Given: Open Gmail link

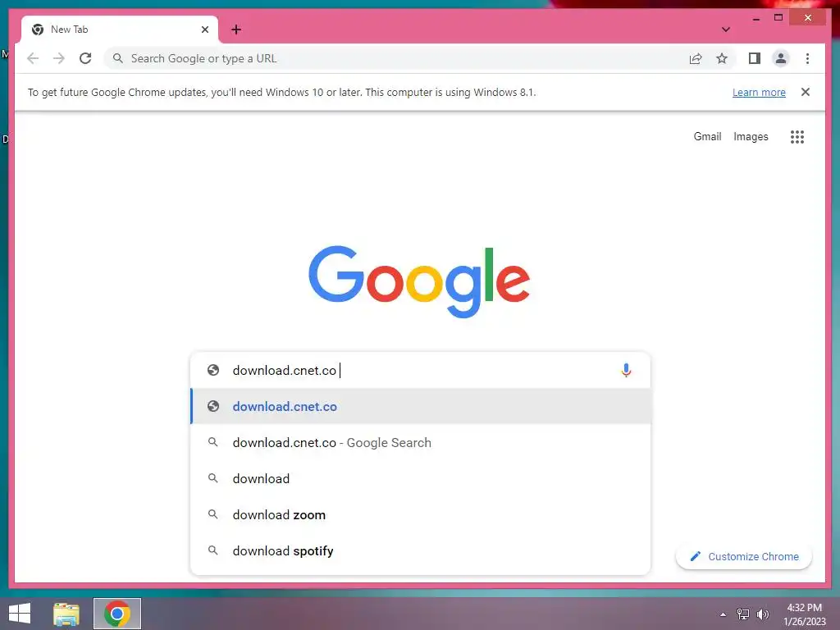Looking at the screenshot, I should click(707, 137).
